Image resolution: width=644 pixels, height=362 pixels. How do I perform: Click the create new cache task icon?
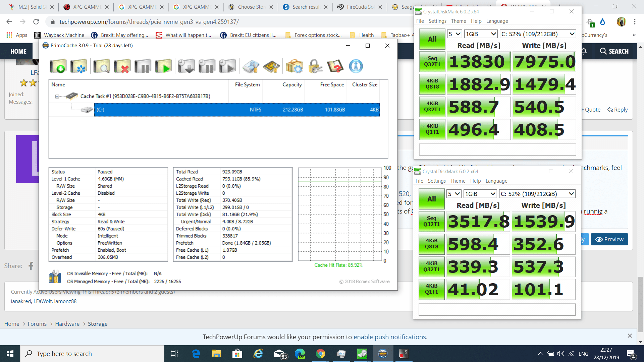pos(58,66)
